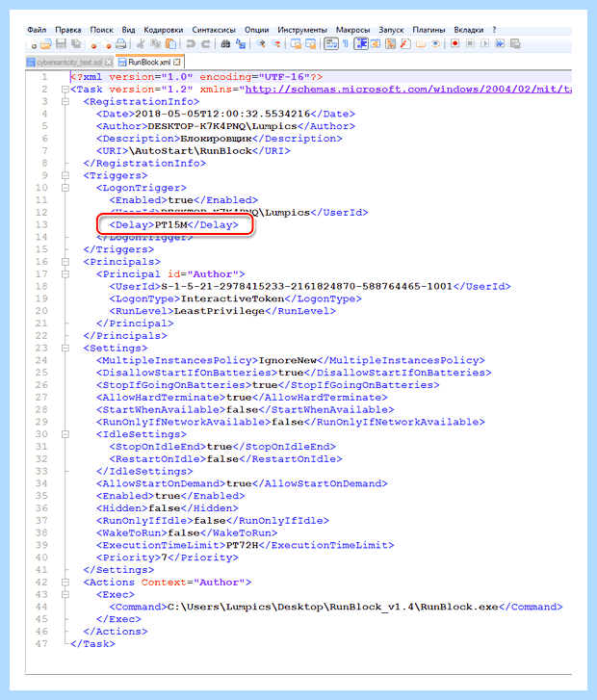Click the Zoom Out icon
The image size is (597, 700).
[276, 43]
